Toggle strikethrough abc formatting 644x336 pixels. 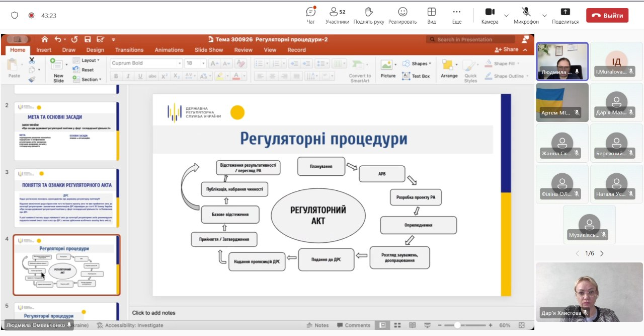[152, 77]
